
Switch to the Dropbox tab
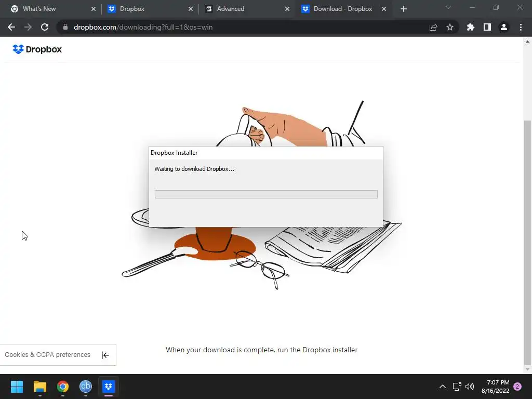point(150,9)
